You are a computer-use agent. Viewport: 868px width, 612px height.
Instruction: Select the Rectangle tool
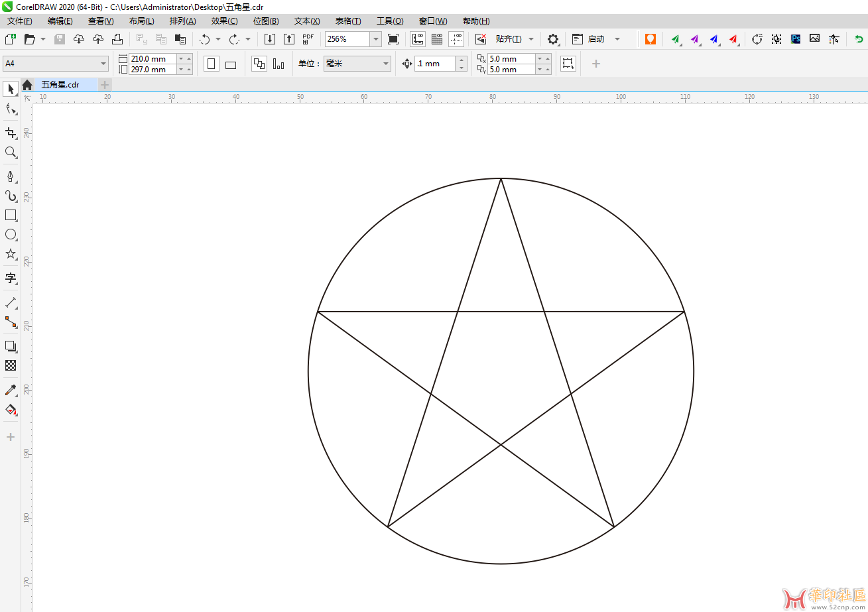click(x=11, y=215)
